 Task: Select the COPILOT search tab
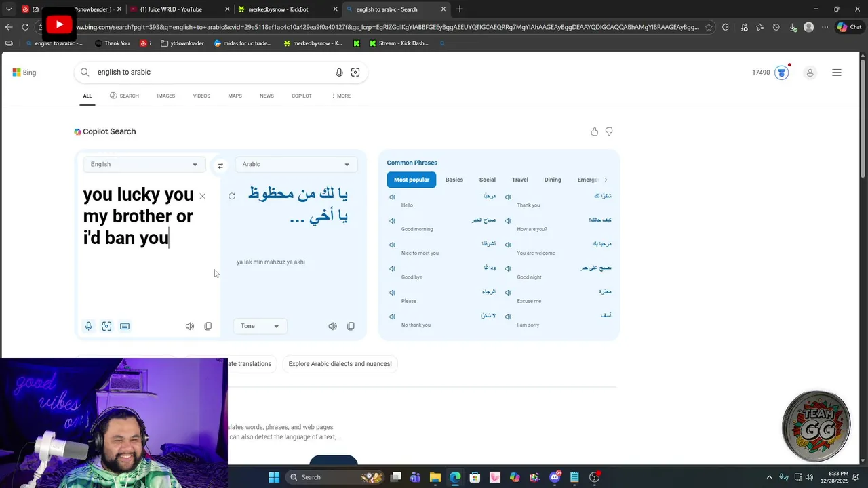coord(302,96)
